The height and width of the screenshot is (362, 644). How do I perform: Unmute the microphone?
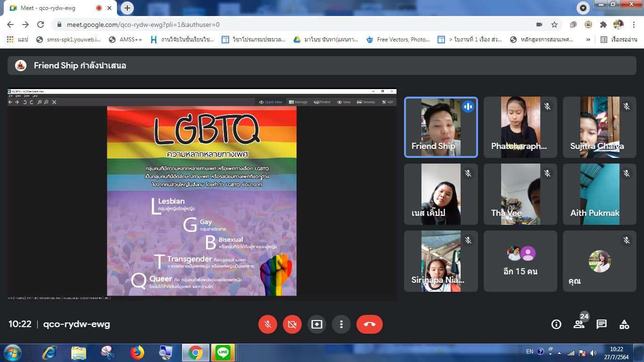pyautogui.click(x=267, y=324)
